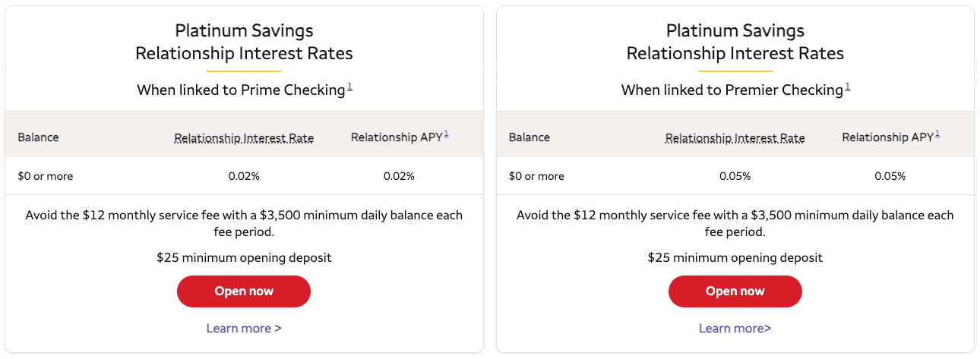Open Learn more link under Premier Checking card
Screen dimensions: 980x359
click(x=735, y=329)
